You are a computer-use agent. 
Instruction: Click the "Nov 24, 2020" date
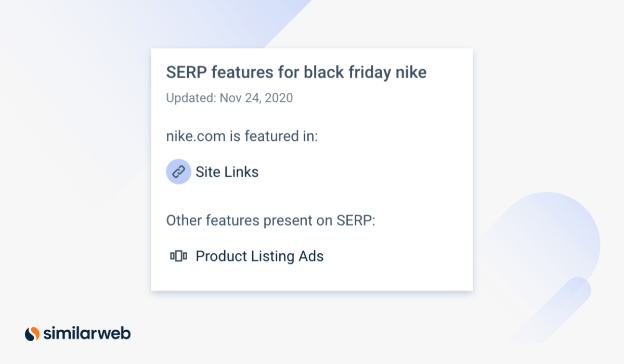pos(256,98)
